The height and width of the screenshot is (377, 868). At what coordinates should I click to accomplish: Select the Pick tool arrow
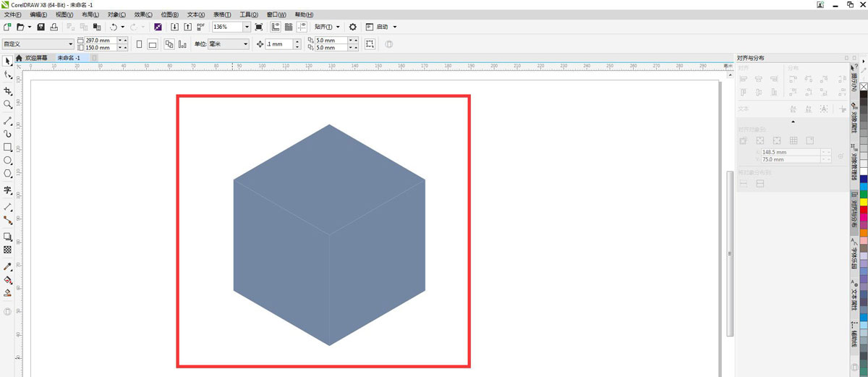[8, 61]
